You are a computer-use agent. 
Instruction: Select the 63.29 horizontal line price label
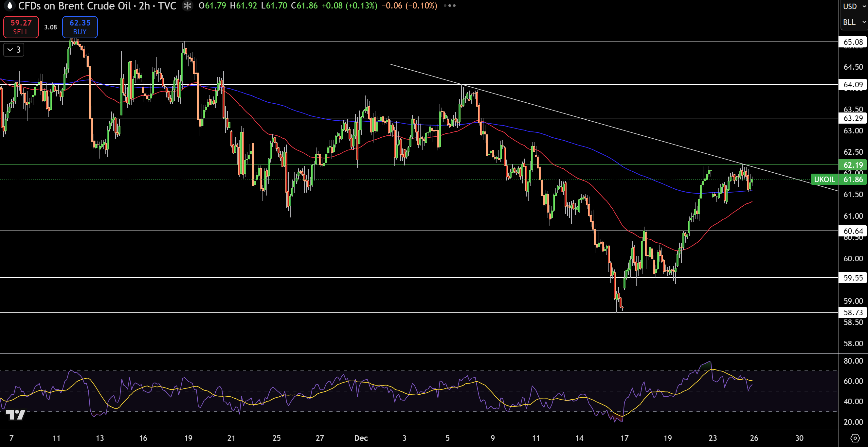tap(852, 118)
